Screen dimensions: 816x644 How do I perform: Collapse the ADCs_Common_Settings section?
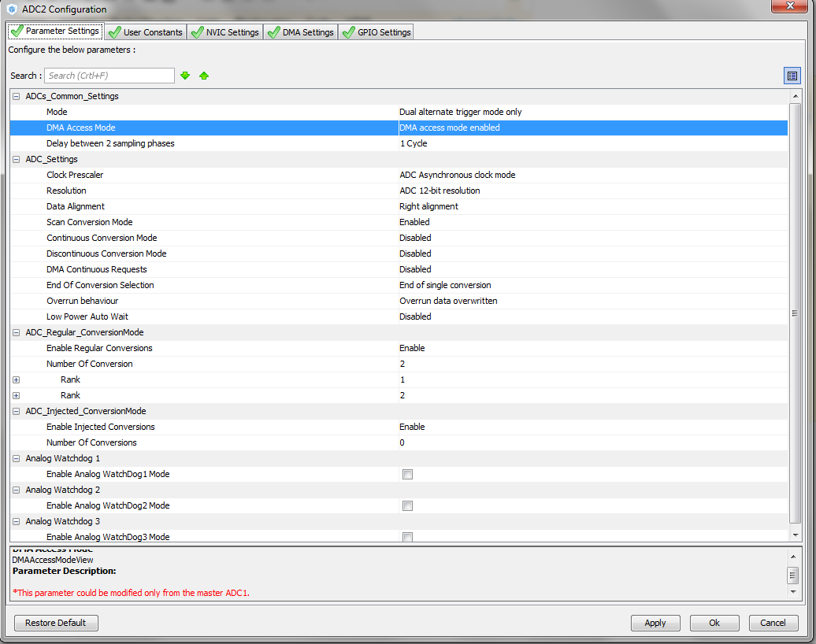point(15,95)
